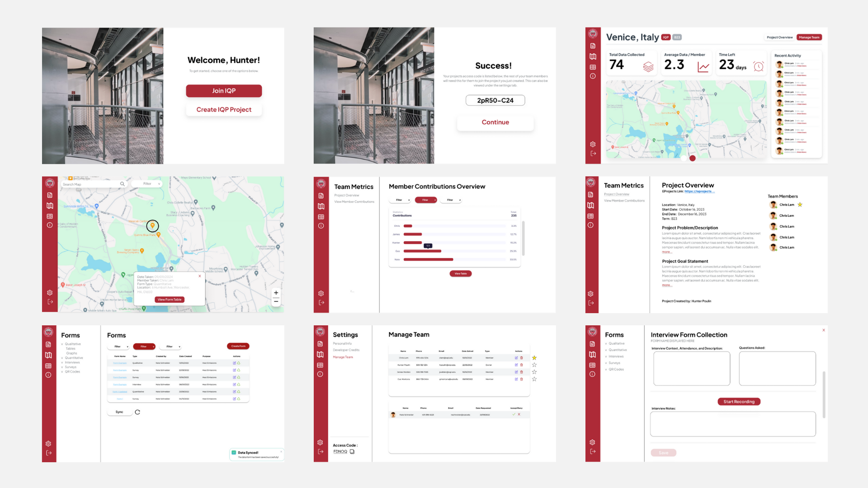Image resolution: width=868 pixels, height=488 pixels.
Task: Select the red carousel dot under Venice map
Action: (x=692, y=158)
